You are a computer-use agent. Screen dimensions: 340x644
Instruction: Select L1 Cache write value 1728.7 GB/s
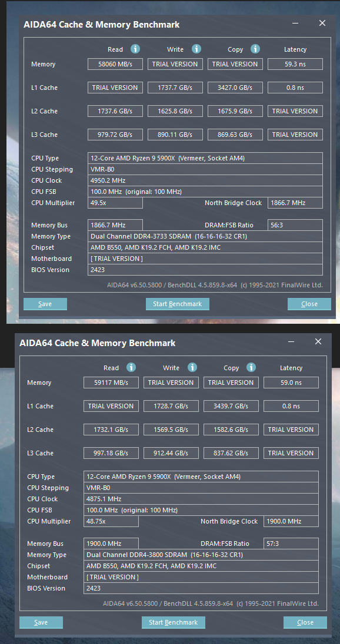171,406
